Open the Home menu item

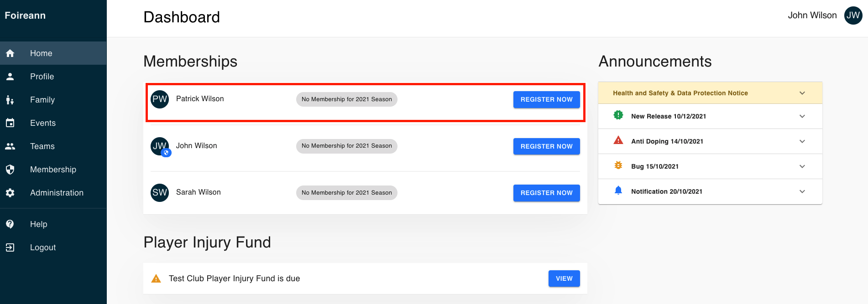53,53
